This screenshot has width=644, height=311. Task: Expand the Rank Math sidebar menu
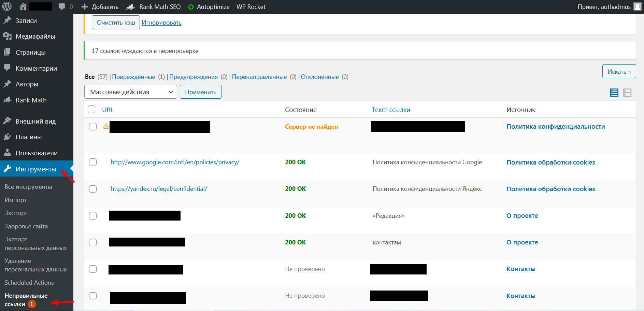31,100
